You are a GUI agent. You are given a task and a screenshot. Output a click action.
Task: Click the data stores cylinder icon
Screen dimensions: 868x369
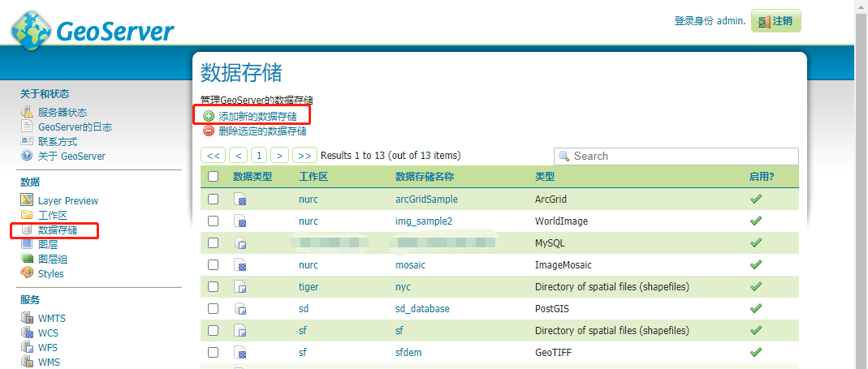tap(27, 230)
